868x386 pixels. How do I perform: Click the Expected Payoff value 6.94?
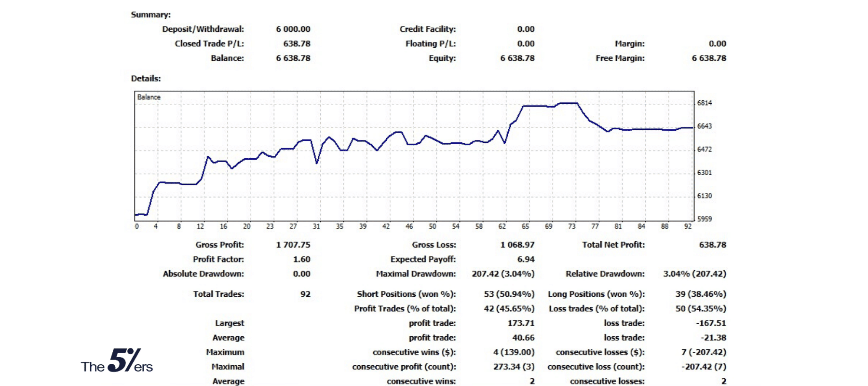[x=526, y=259]
